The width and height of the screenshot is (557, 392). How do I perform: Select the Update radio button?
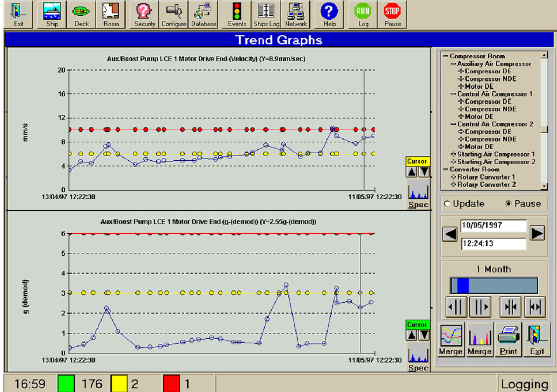point(447,204)
